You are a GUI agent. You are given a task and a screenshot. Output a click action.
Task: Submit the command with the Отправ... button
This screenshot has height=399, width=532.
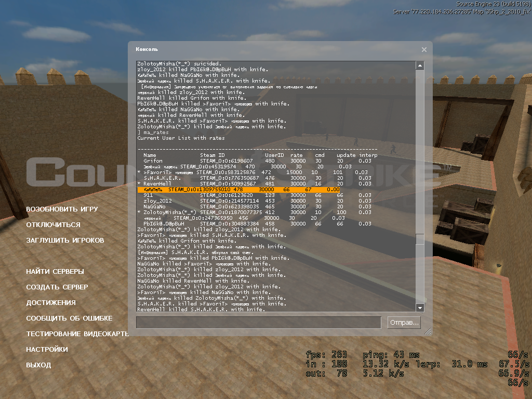click(404, 322)
